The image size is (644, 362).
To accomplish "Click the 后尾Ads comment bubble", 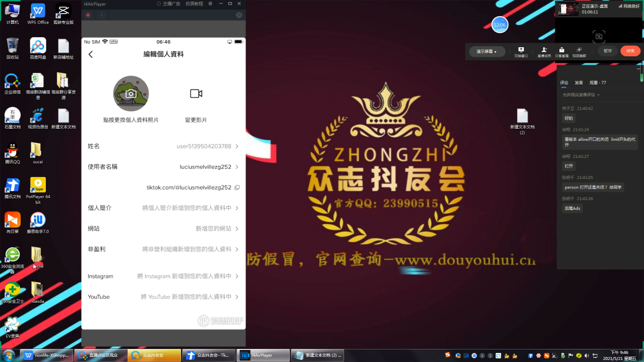I will [x=572, y=208].
